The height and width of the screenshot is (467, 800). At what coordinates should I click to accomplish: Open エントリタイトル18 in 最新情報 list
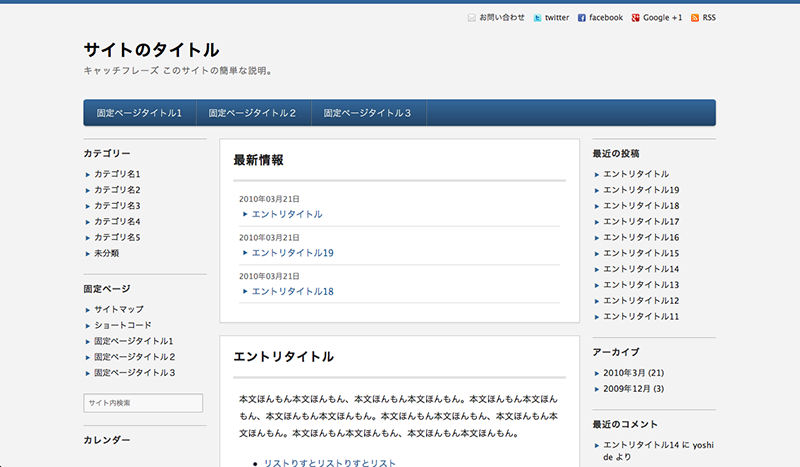pyautogui.click(x=292, y=291)
